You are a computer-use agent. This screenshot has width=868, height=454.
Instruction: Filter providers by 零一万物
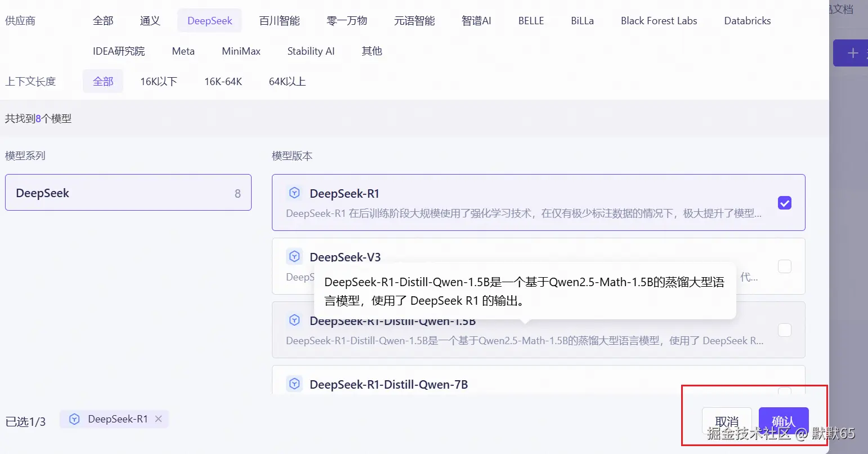[x=347, y=21]
